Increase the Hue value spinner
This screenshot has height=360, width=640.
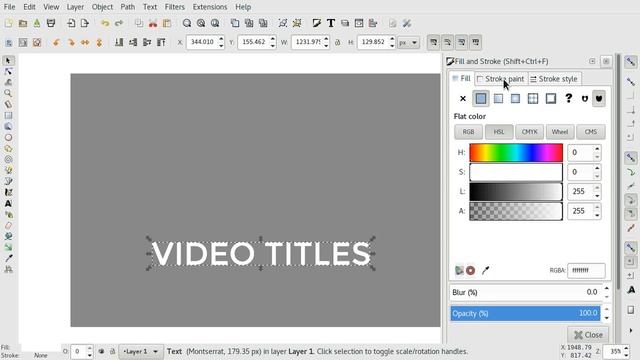[597, 149]
